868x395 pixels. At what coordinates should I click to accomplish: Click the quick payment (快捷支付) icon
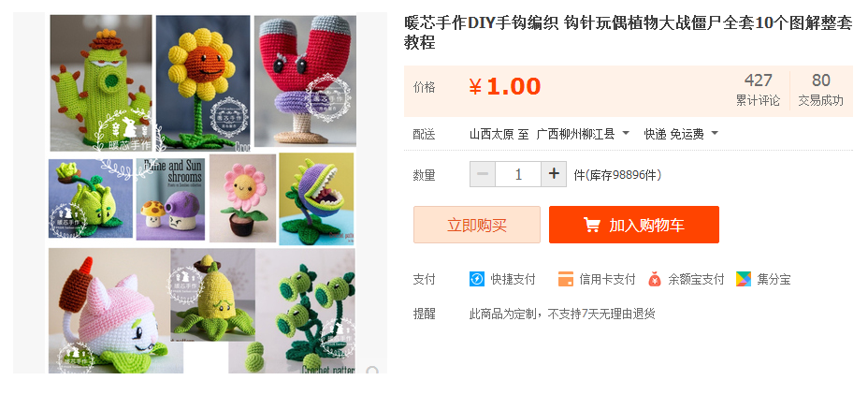click(x=477, y=279)
